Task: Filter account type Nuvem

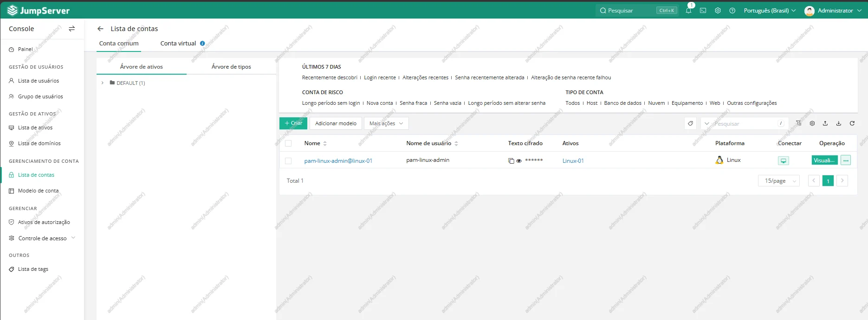Action: (x=656, y=103)
